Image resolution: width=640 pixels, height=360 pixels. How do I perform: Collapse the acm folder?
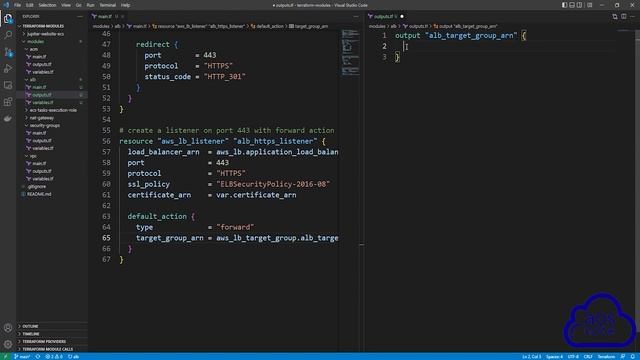click(x=33, y=49)
